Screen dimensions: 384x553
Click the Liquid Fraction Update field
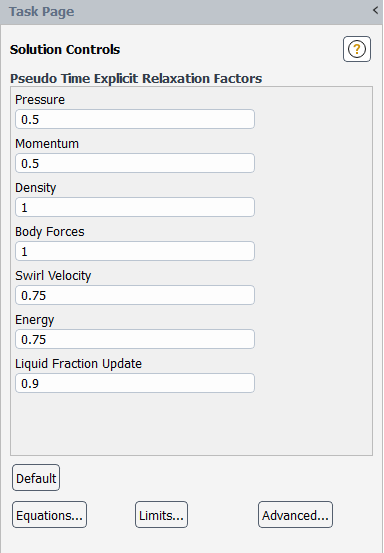[135, 383]
